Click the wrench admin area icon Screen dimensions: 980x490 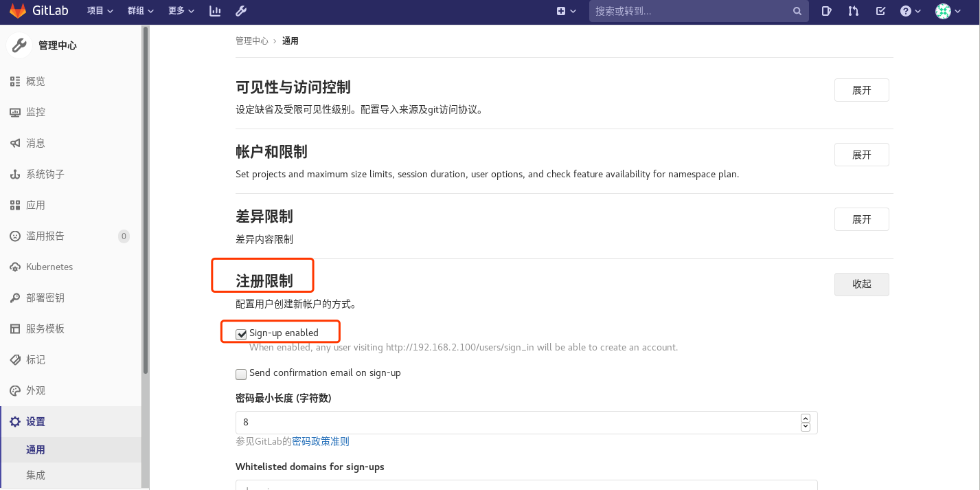tap(241, 10)
